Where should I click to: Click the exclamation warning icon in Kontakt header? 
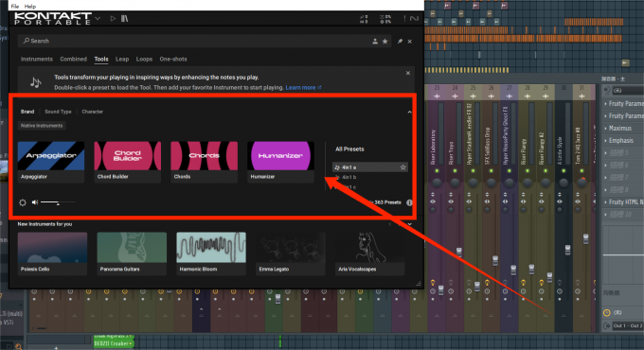pyautogui.click(x=404, y=19)
